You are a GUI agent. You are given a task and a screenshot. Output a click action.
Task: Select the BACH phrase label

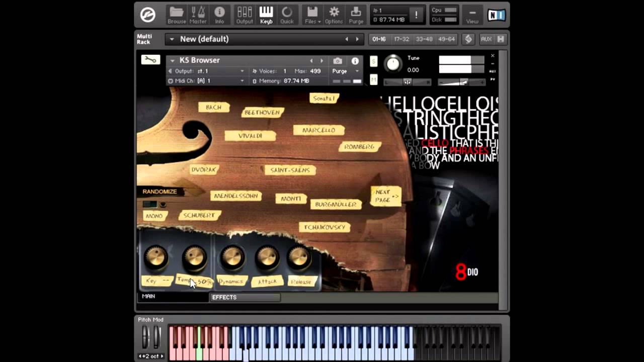[x=214, y=107]
